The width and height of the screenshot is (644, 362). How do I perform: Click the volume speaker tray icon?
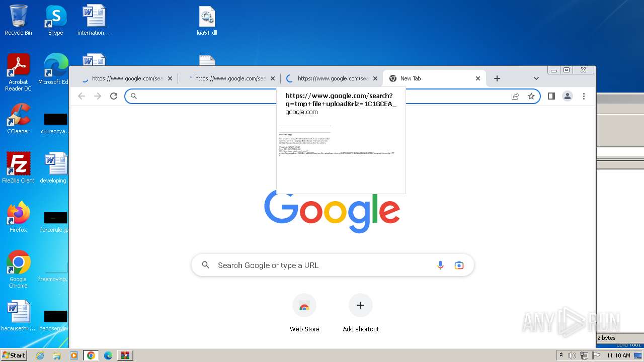[572, 355]
